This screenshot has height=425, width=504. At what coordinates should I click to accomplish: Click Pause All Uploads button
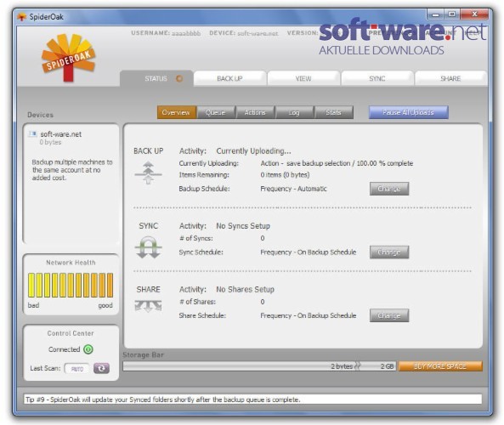tap(408, 112)
